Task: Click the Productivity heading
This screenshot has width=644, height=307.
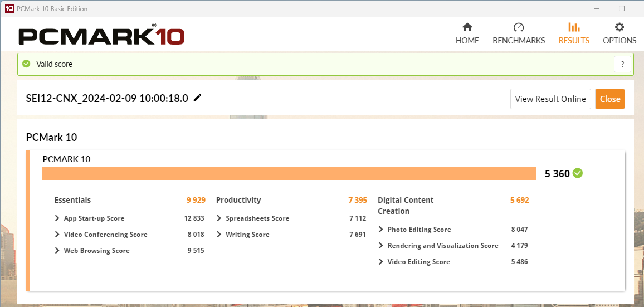Action: point(238,200)
